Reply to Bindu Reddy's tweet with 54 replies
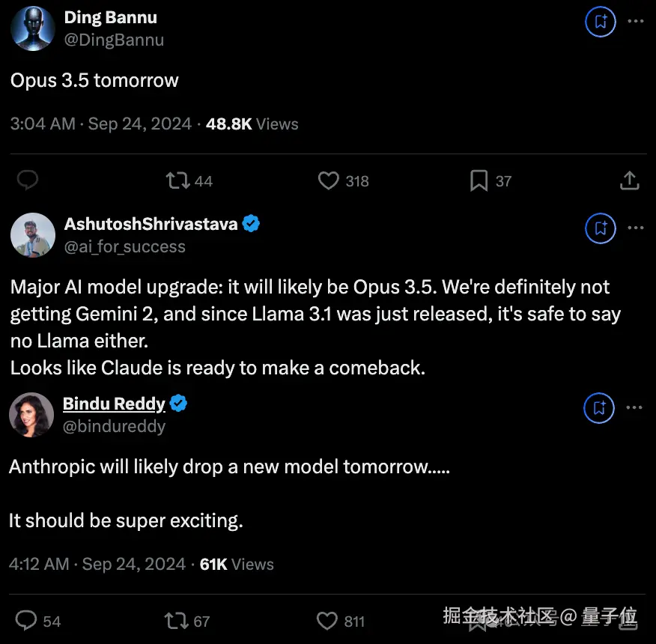656x644 pixels. (x=28, y=621)
